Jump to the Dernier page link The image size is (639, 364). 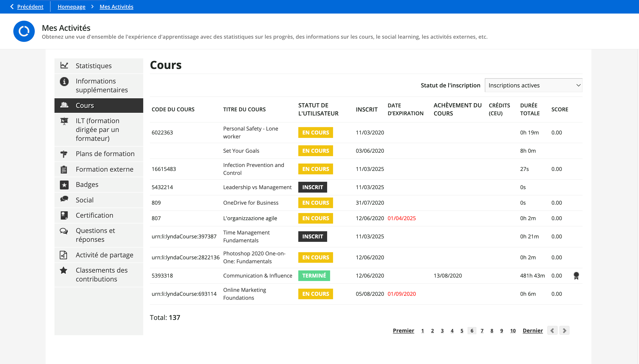coord(532,331)
